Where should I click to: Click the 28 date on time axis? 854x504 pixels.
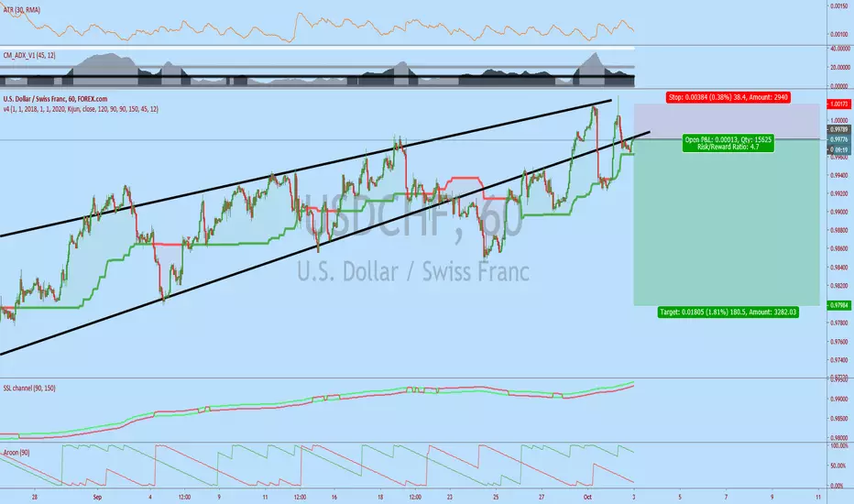[35, 497]
